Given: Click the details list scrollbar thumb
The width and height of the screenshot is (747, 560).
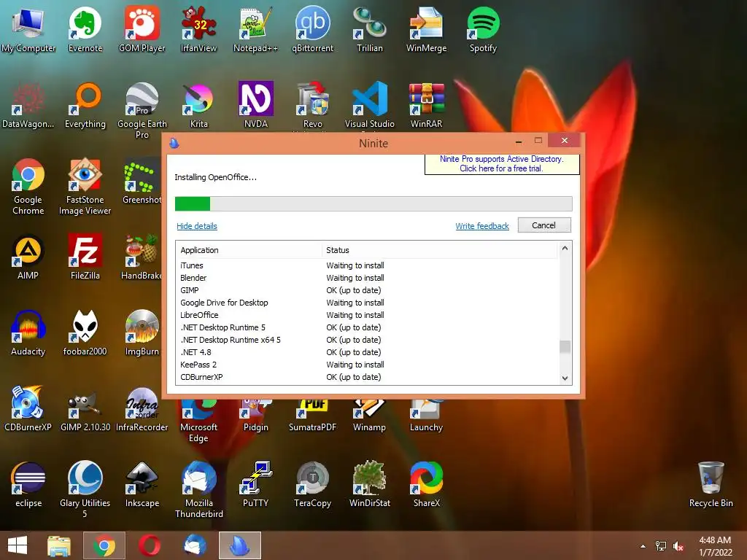Looking at the screenshot, I should click(x=565, y=346).
